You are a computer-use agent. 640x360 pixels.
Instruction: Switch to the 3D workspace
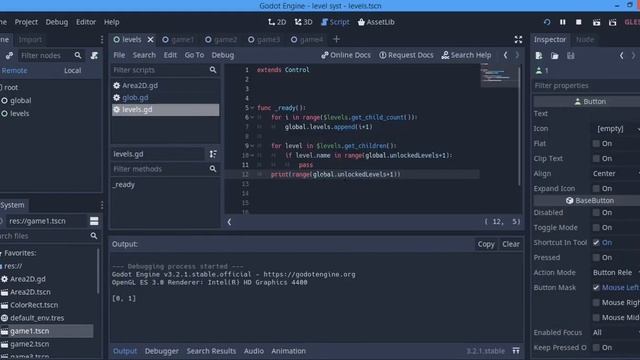click(x=303, y=22)
